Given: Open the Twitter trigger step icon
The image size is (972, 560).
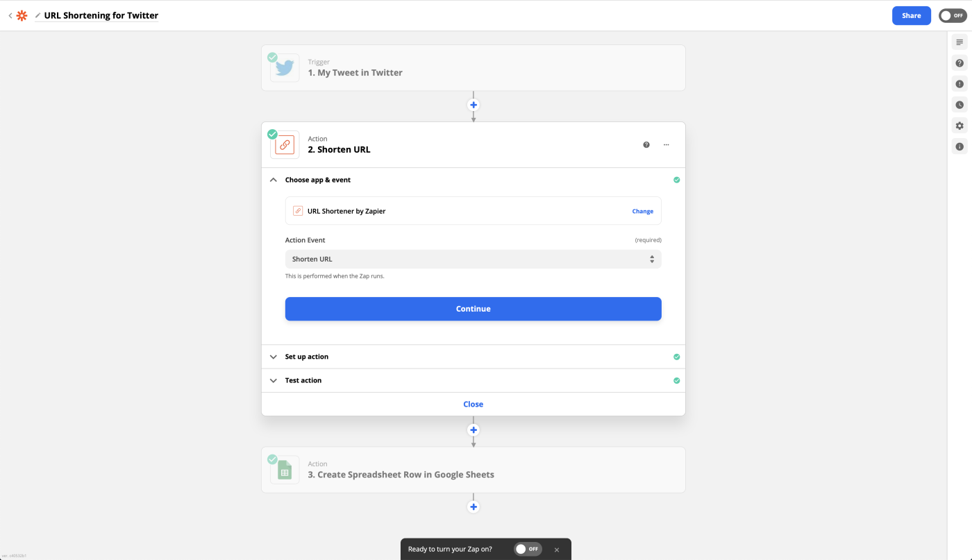Looking at the screenshot, I should (285, 68).
